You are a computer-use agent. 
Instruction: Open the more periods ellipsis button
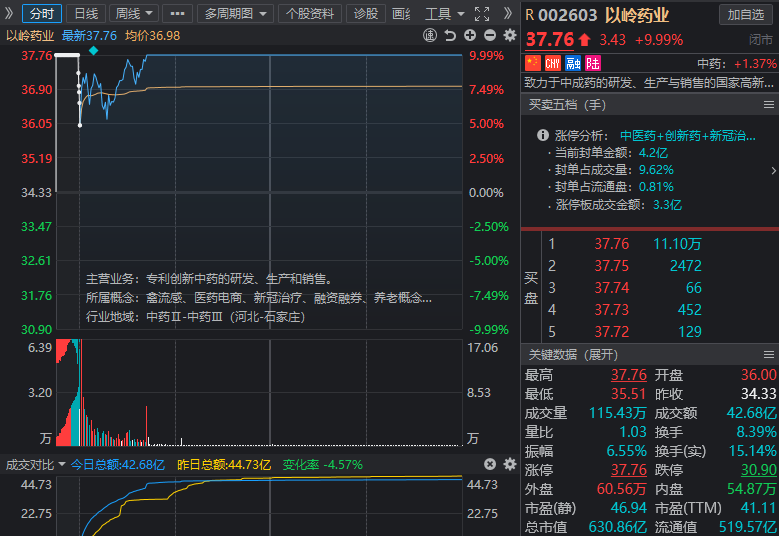[177, 14]
